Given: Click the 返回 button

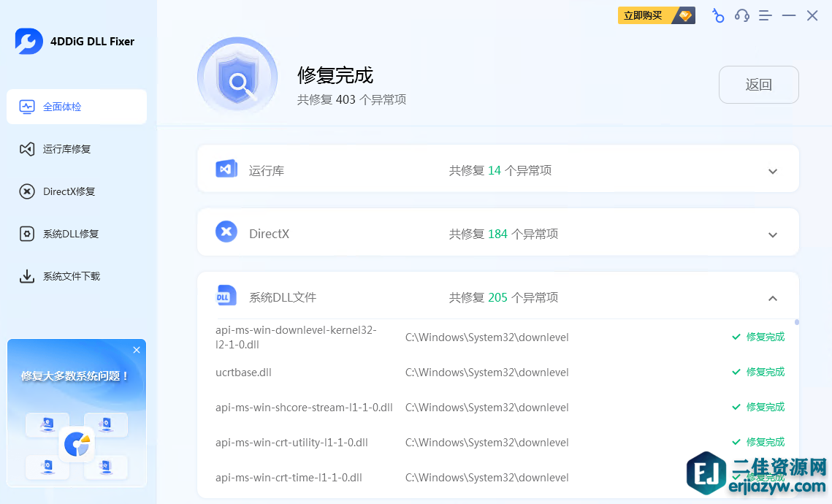Looking at the screenshot, I should (x=759, y=85).
